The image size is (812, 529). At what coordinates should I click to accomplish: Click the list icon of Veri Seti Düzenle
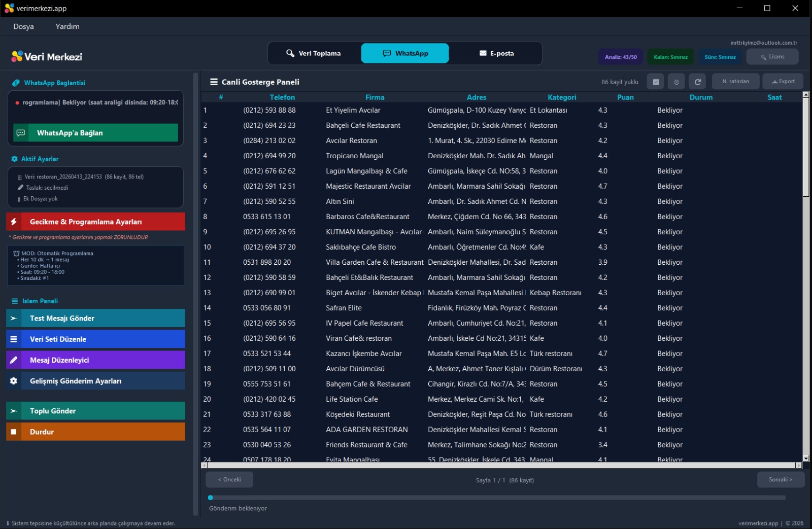[14, 339]
